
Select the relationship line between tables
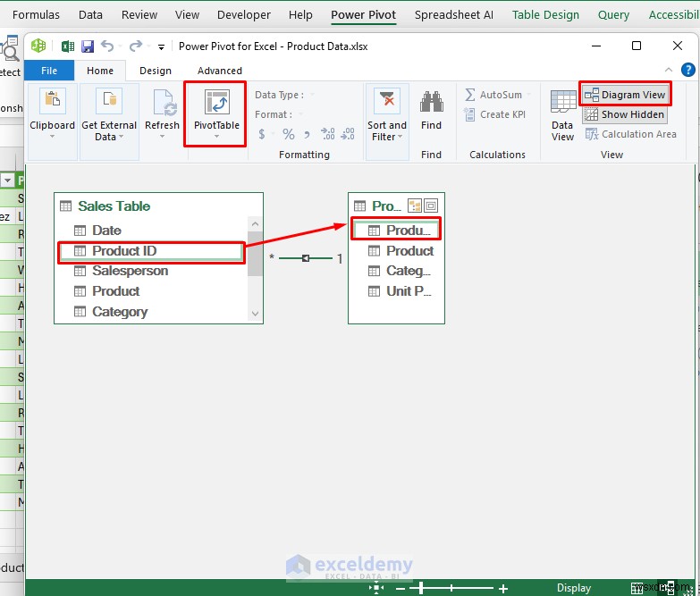click(306, 258)
